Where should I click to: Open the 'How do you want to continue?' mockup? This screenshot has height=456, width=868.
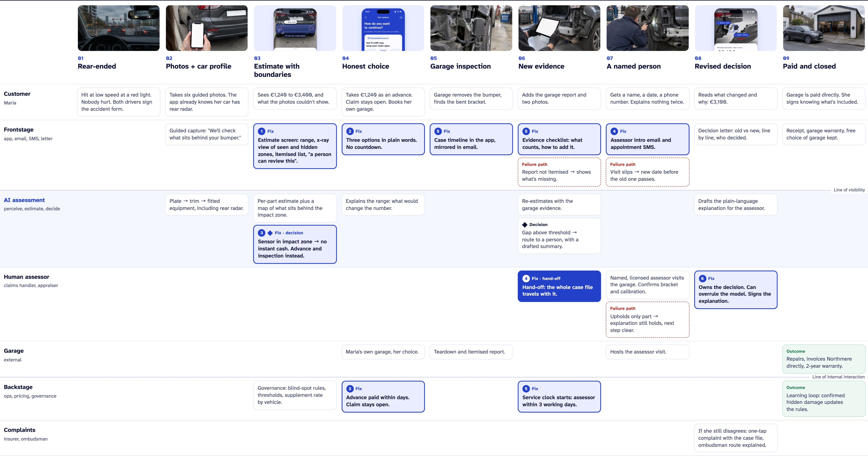(x=383, y=28)
